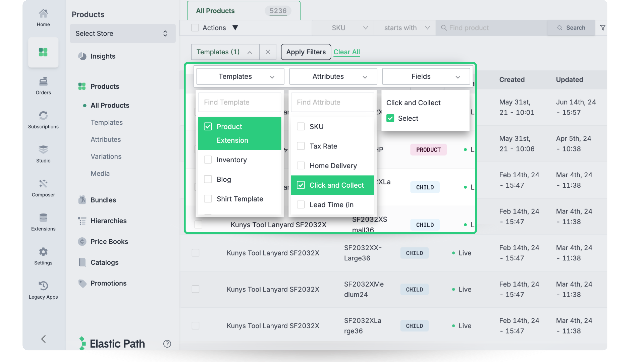644x362 pixels.
Task: Expand the Fields dropdown
Action: point(426,76)
